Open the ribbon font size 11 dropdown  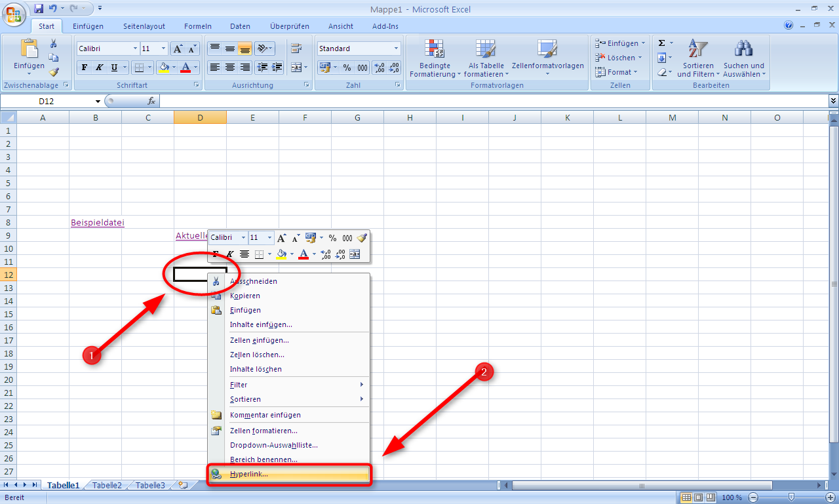click(164, 48)
